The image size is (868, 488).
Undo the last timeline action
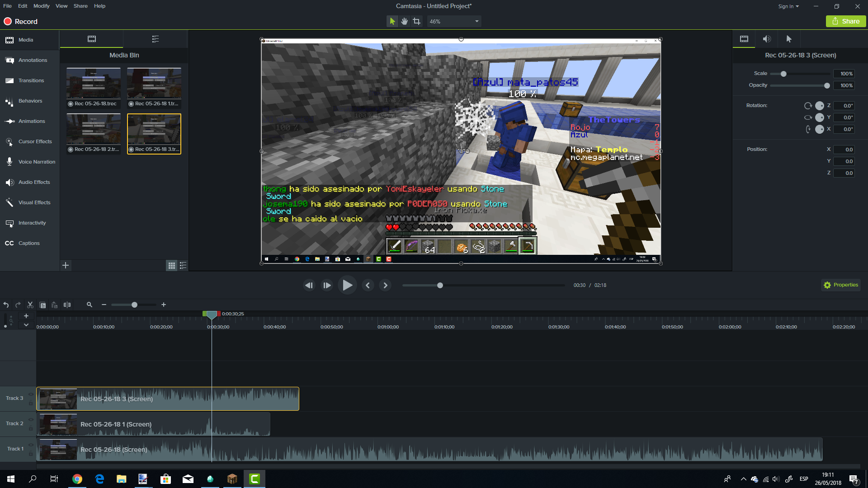[x=6, y=305]
